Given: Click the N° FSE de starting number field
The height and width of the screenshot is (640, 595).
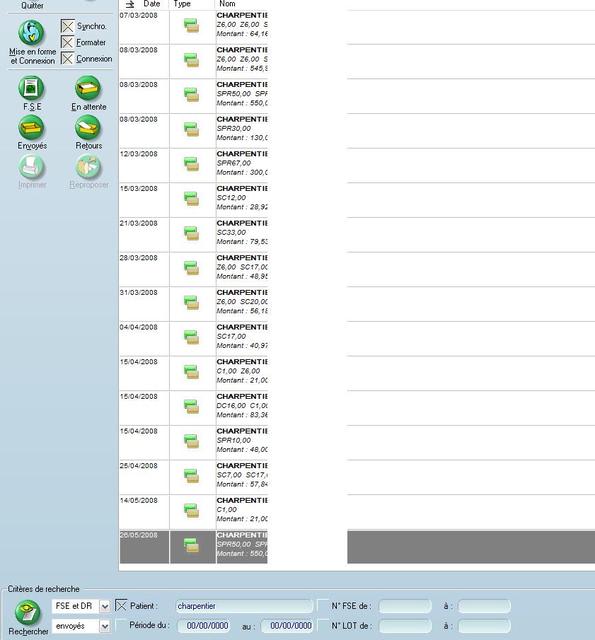Looking at the screenshot, I should [x=405, y=606].
